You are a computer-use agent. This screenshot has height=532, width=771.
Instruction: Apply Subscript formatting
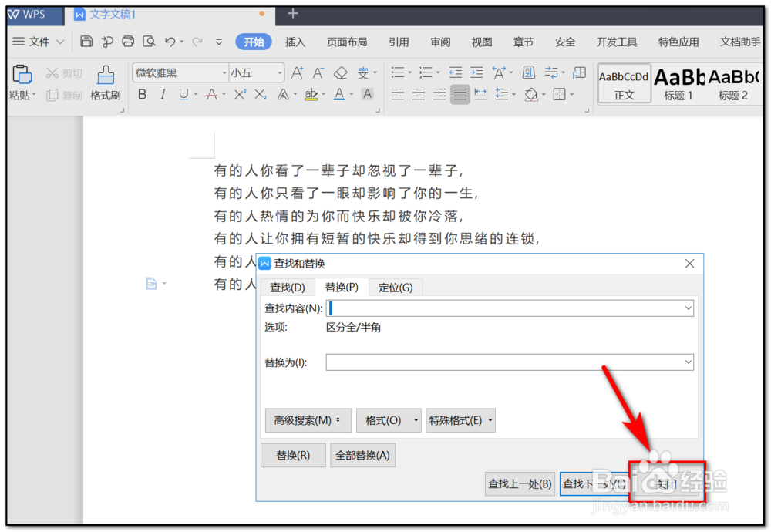coord(261,94)
